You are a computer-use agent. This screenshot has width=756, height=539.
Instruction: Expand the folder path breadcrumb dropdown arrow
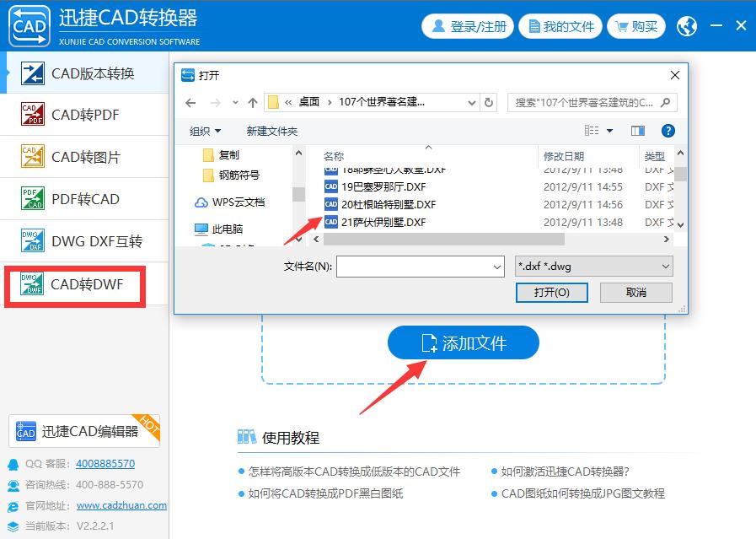(x=470, y=101)
